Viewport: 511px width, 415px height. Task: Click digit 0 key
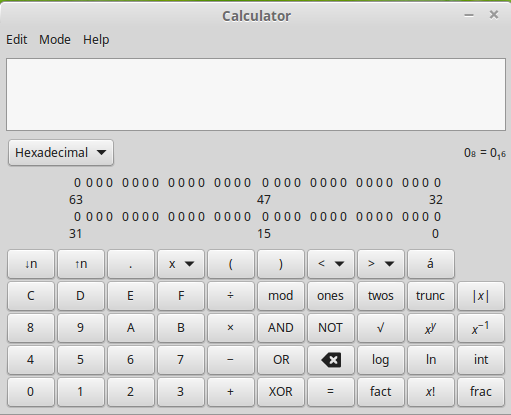pos(31,392)
